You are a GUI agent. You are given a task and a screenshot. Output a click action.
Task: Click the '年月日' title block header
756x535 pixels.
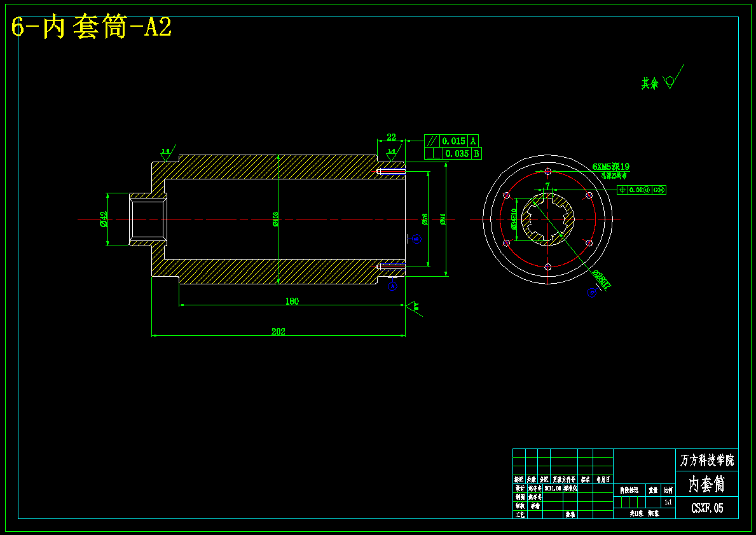603,480
